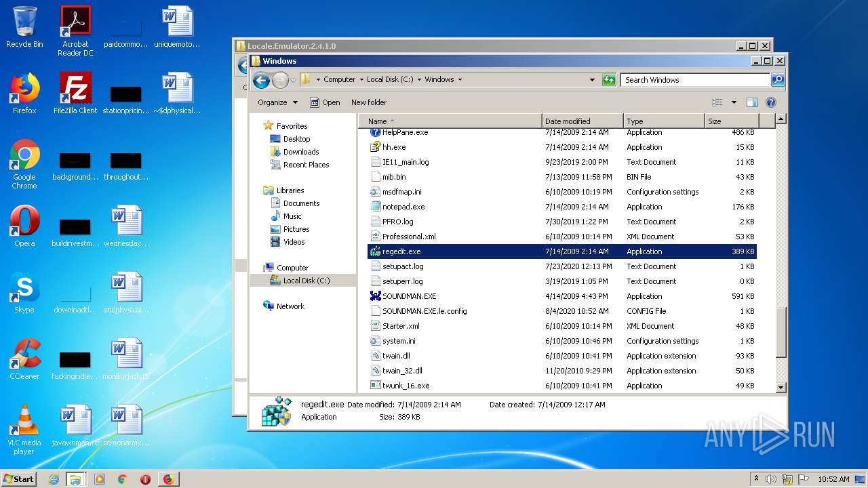Click the Opera taskbar icon
This screenshot has height=488, width=868.
[145, 479]
